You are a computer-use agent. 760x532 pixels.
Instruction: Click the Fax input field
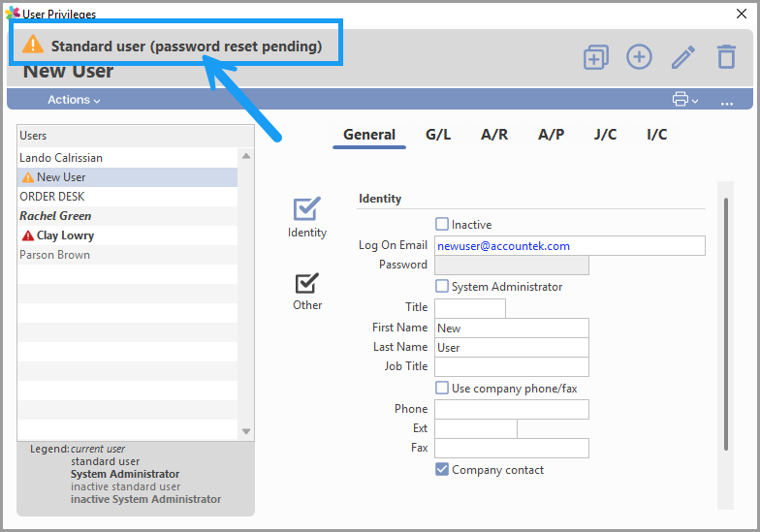tap(512, 448)
